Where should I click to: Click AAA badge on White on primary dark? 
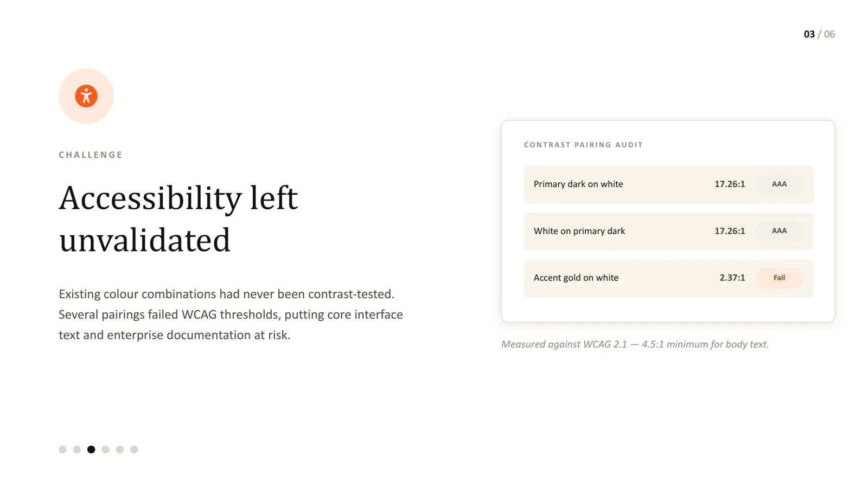tap(779, 231)
